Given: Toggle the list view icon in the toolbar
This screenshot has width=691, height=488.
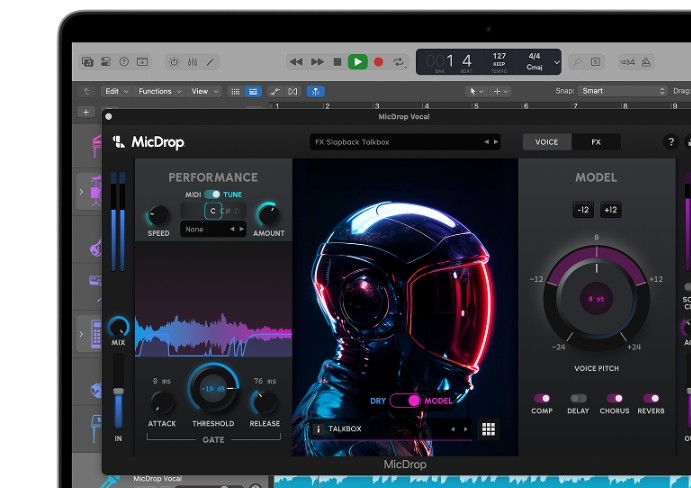Looking at the screenshot, I should (x=235, y=92).
